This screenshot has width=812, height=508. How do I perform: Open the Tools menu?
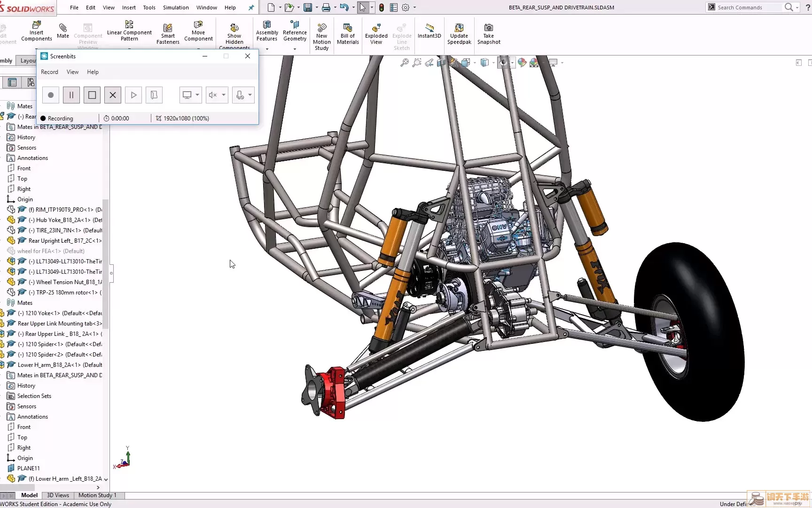click(149, 8)
